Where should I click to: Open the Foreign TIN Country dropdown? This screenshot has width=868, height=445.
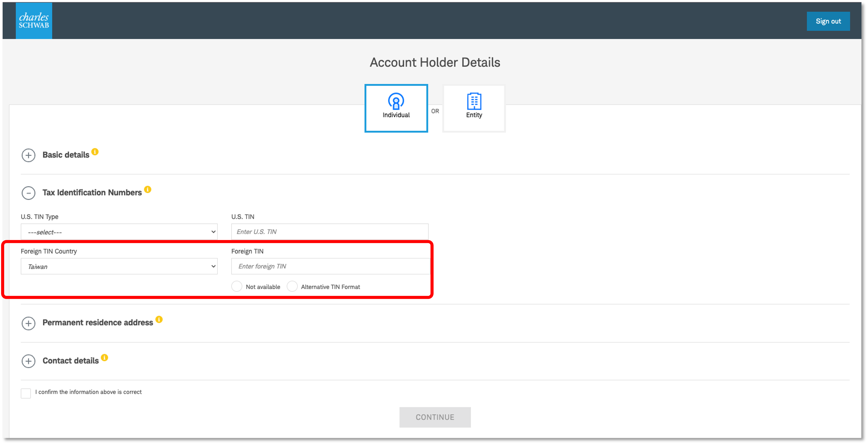119,266
